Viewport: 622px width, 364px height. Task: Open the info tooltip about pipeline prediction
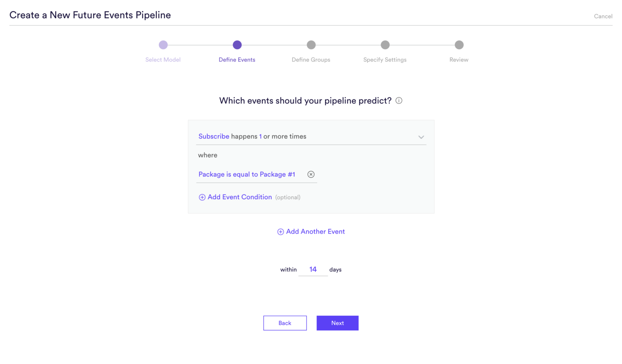tap(398, 100)
